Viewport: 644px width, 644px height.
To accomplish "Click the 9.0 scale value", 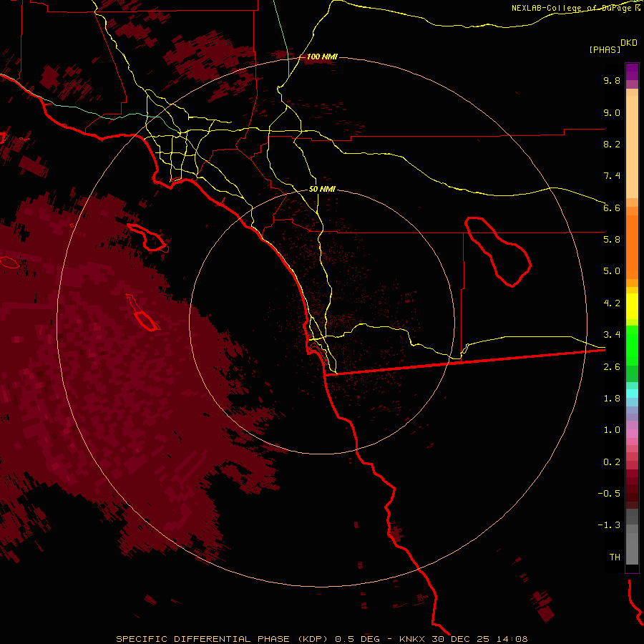I will tap(612, 112).
